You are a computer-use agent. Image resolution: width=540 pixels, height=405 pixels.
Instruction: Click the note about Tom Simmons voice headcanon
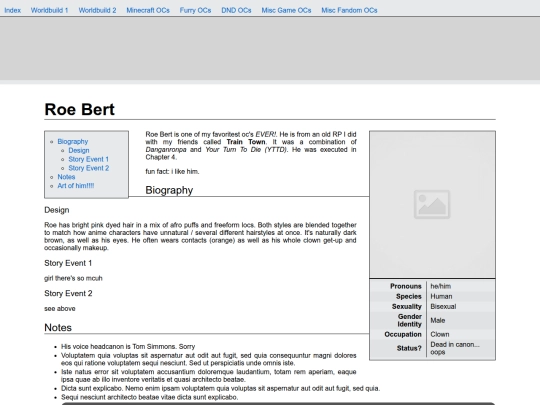point(128,346)
